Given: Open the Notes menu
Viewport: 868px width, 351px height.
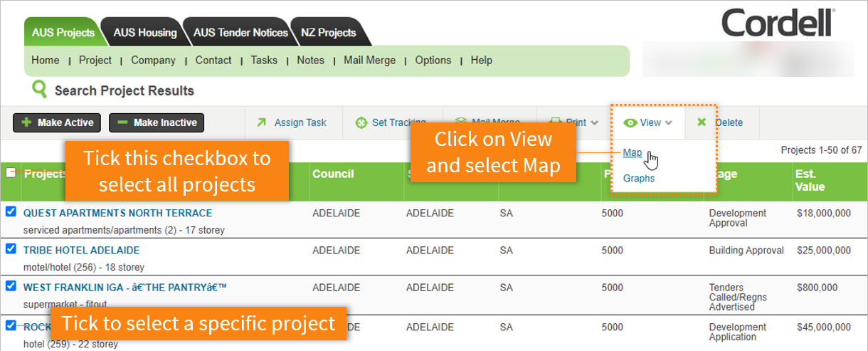Looking at the screenshot, I should pos(310,61).
